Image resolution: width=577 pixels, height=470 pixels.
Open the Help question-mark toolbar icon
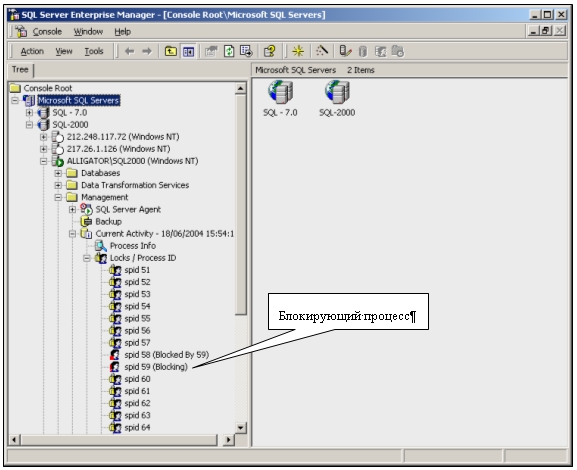point(270,51)
